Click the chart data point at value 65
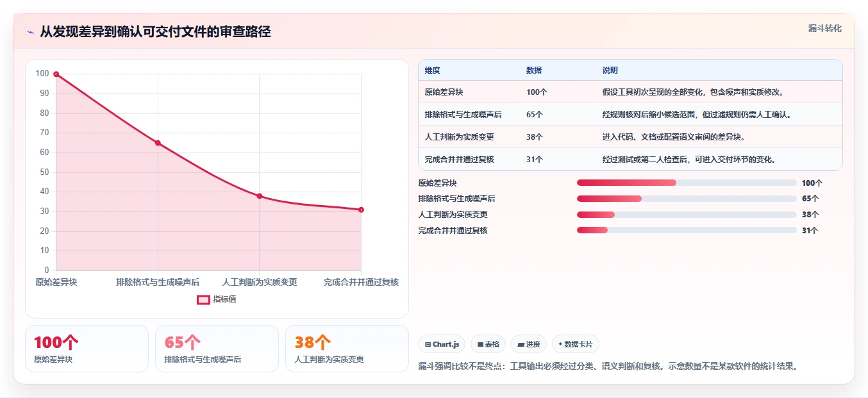 [158, 143]
